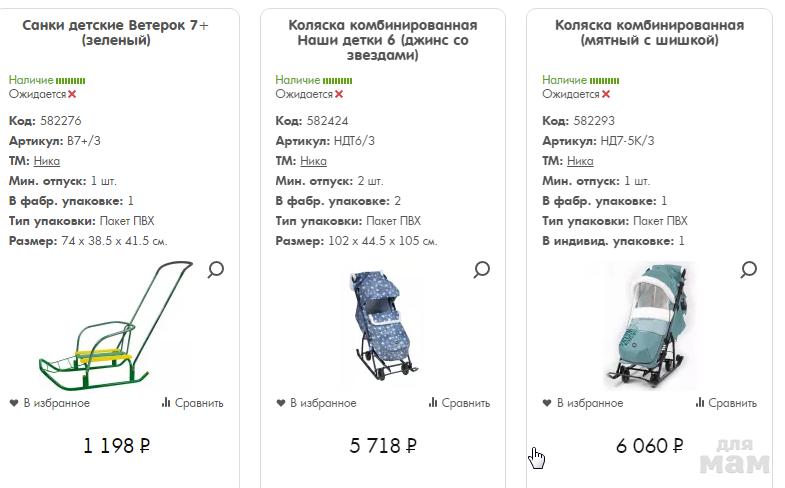This screenshot has height=488, width=785.
Task: Compare the denim stars stroller
Action: (x=459, y=403)
